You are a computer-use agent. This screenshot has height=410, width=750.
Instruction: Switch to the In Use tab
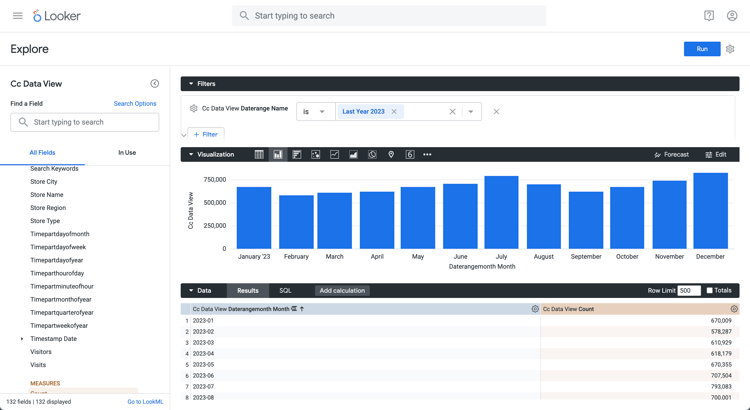[127, 153]
